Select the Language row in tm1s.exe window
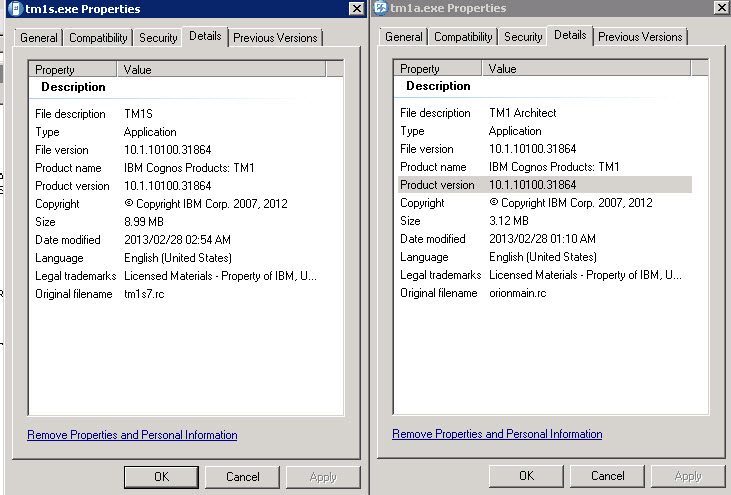 pyautogui.click(x=179, y=258)
